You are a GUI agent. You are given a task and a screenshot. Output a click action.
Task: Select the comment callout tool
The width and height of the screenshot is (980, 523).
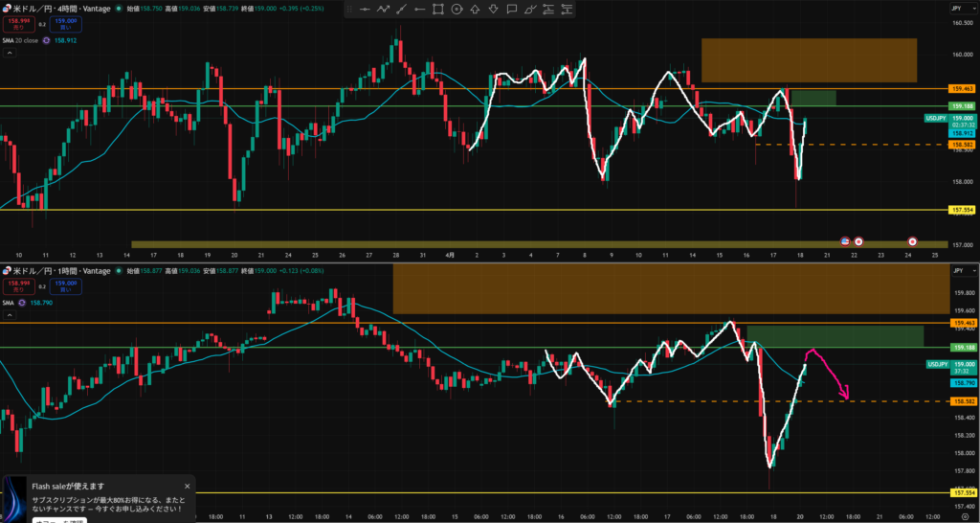pyautogui.click(x=511, y=10)
